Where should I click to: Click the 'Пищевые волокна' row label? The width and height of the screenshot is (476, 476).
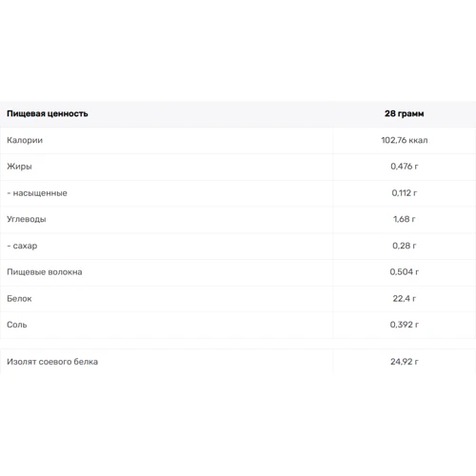point(45,272)
